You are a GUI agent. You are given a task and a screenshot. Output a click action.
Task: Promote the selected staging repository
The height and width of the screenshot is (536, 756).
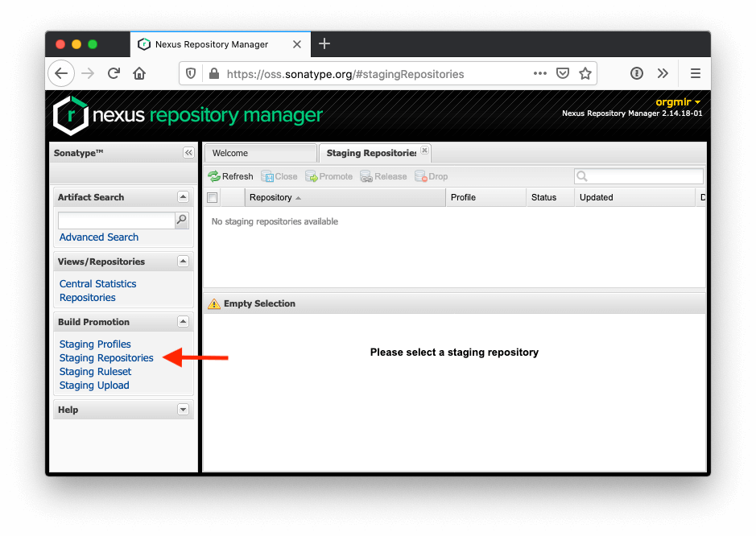pos(328,175)
